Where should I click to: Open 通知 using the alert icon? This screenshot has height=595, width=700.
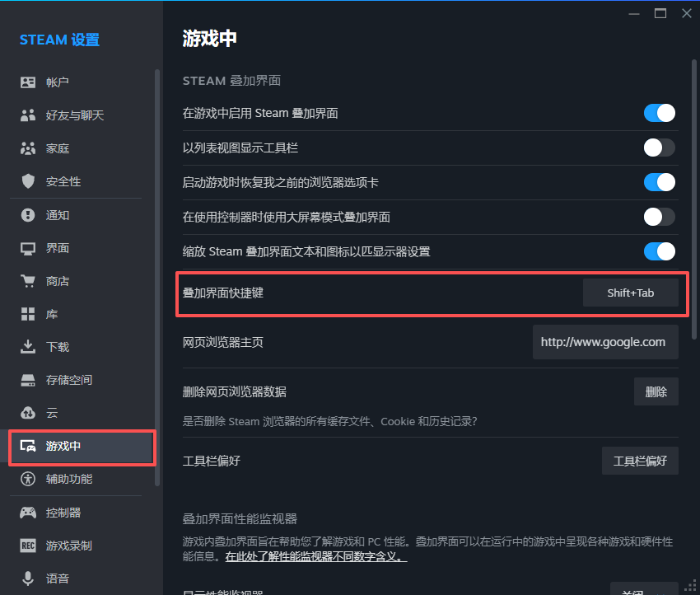tap(28, 215)
